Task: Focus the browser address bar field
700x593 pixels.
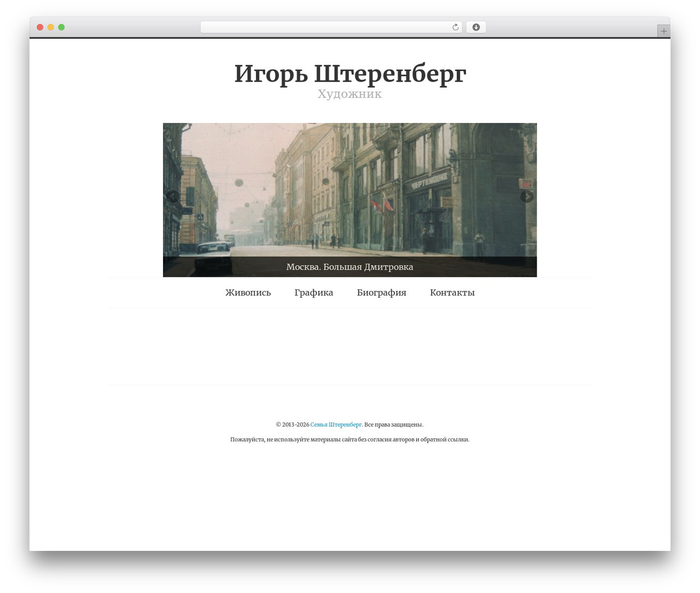Action: click(331, 27)
